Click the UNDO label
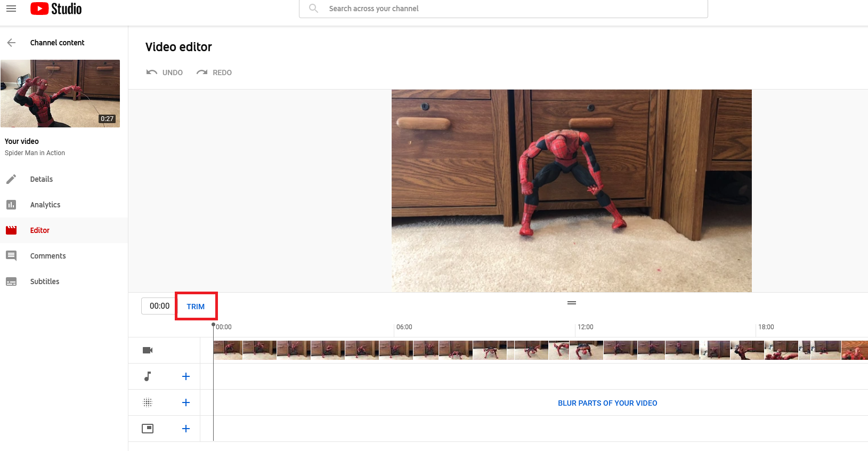 point(173,73)
